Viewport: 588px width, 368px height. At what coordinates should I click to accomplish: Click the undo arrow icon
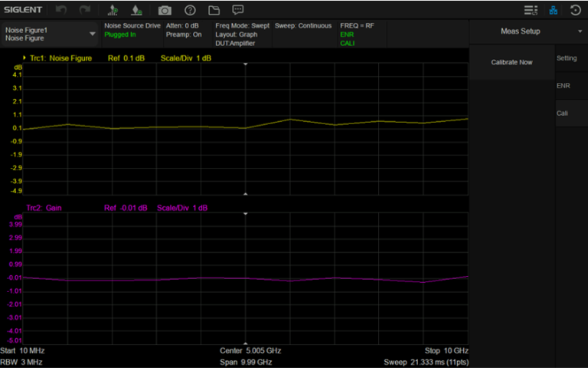pos(61,10)
